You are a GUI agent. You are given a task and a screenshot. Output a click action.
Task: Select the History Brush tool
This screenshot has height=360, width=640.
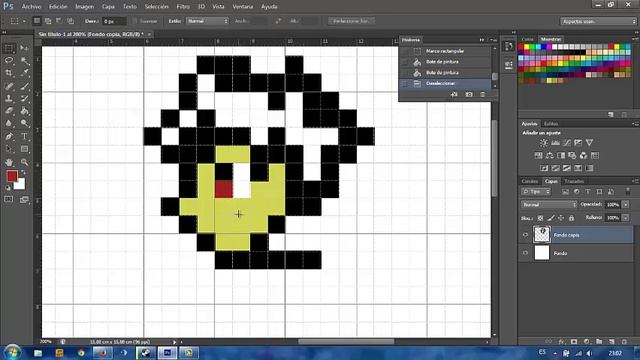click(x=24, y=98)
